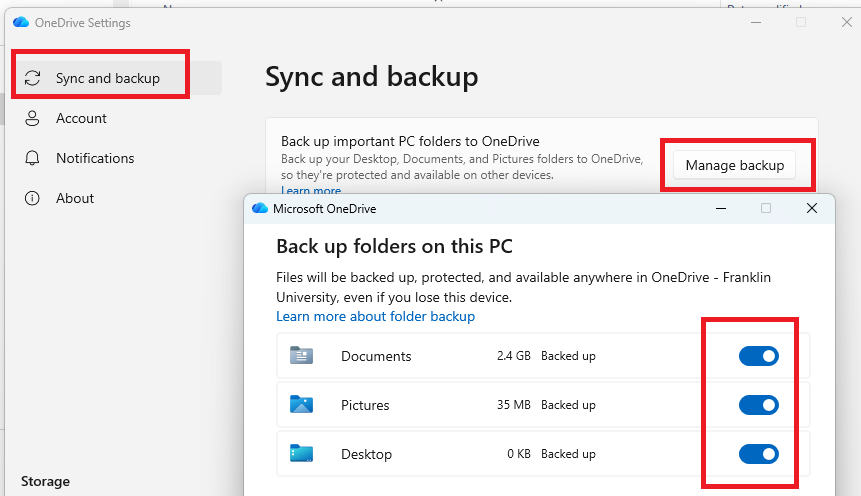Click the About info circle icon

32,198
